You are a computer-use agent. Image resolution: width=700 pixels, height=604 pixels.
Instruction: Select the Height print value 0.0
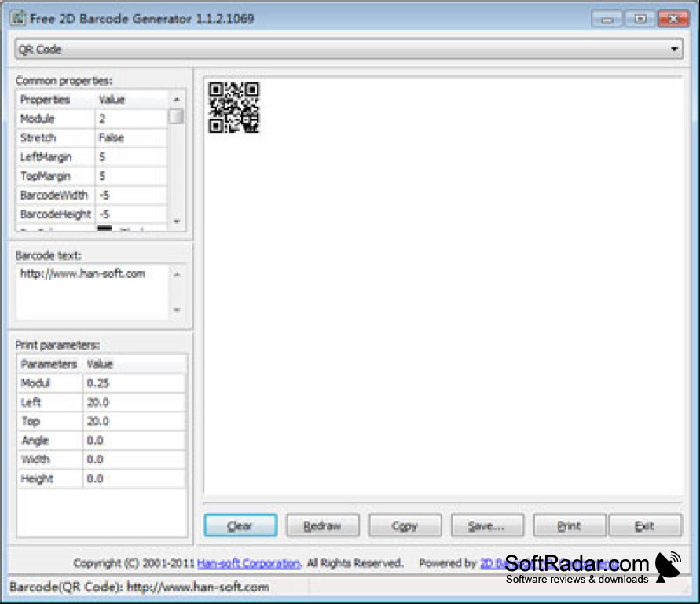coord(134,478)
